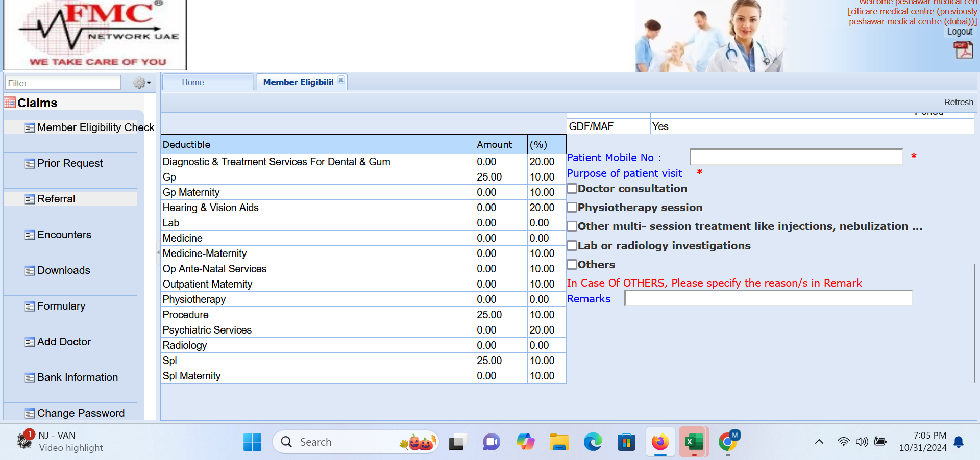
Task: Select the Others checkbox
Action: pos(572,265)
